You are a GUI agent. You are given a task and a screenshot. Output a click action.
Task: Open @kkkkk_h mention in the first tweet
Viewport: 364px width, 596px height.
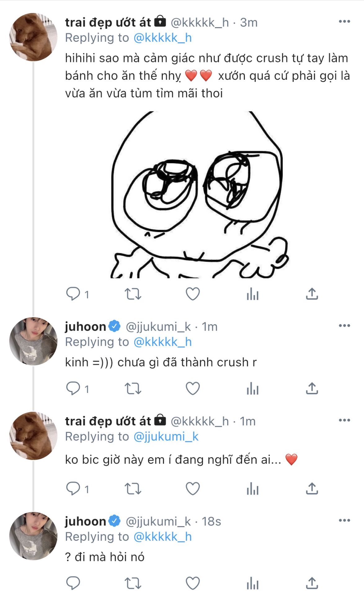click(x=162, y=38)
